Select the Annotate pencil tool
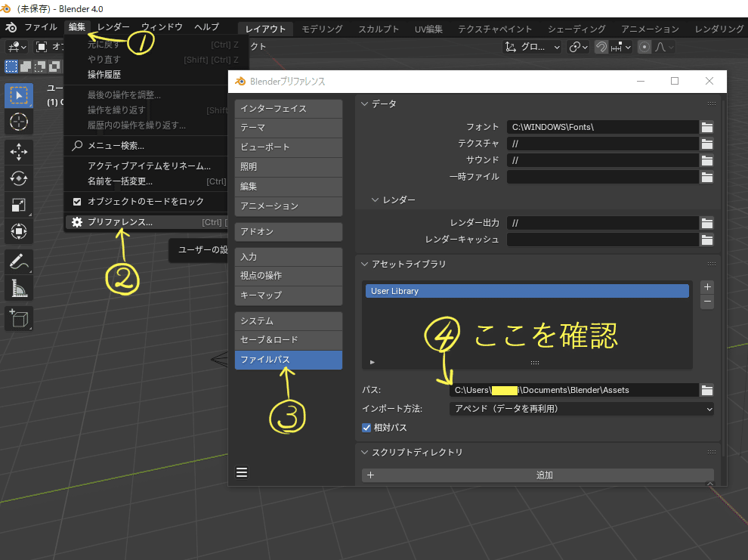 point(19,261)
